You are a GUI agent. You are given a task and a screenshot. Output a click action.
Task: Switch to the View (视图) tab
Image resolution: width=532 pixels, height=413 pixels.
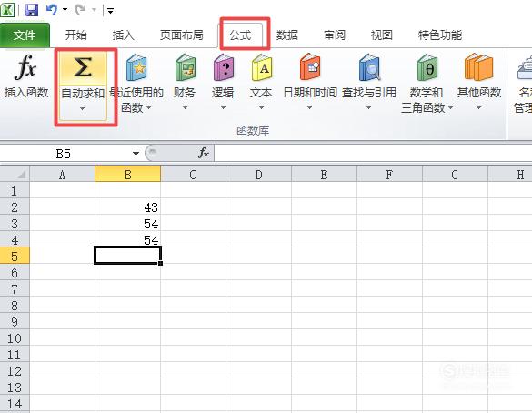pyautogui.click(x=382, y=35)
